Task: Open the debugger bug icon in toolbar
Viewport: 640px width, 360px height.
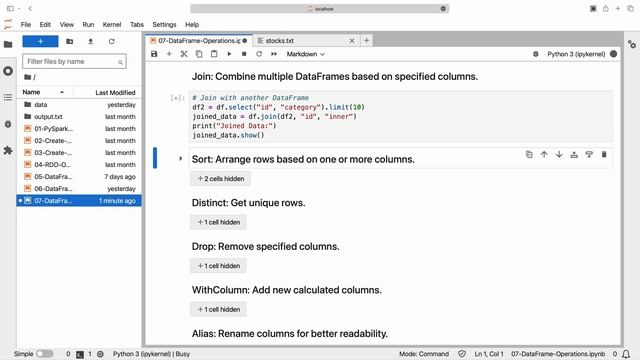Action: 536,54
